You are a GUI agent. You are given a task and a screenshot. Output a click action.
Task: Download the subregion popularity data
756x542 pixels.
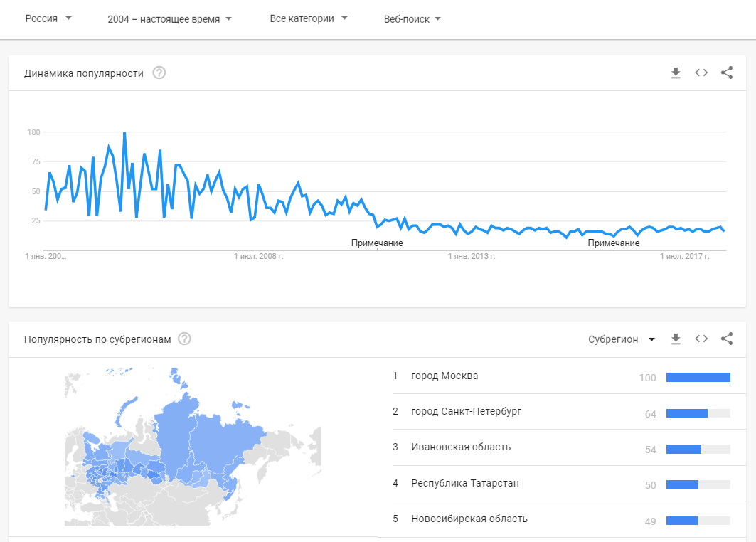[676, 339]
